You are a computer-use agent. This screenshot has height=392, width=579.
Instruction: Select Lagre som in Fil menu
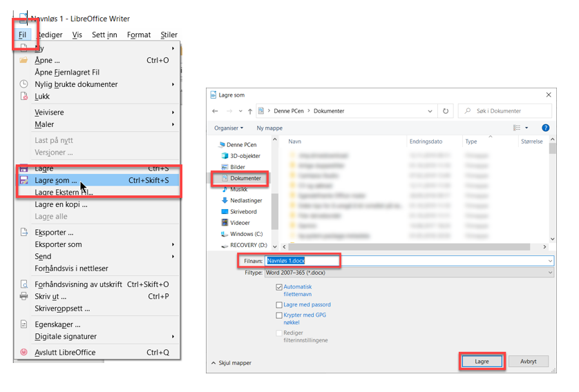point(56,180)
